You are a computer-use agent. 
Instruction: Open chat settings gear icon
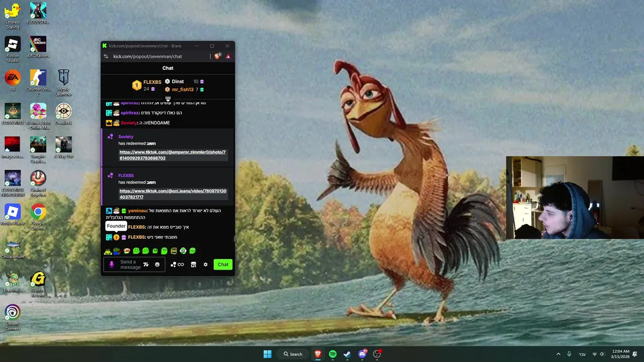pyautogui.click(x=205, y=264)
